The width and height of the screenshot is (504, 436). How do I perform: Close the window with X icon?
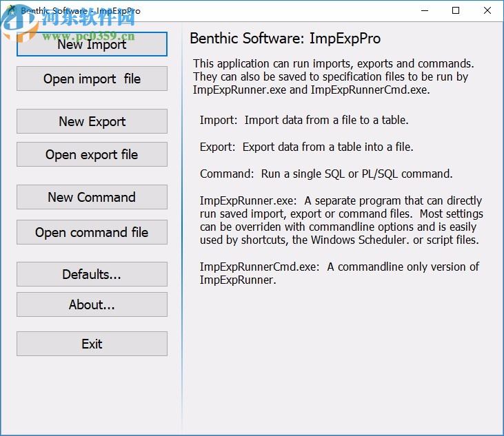tap(487, 10)
